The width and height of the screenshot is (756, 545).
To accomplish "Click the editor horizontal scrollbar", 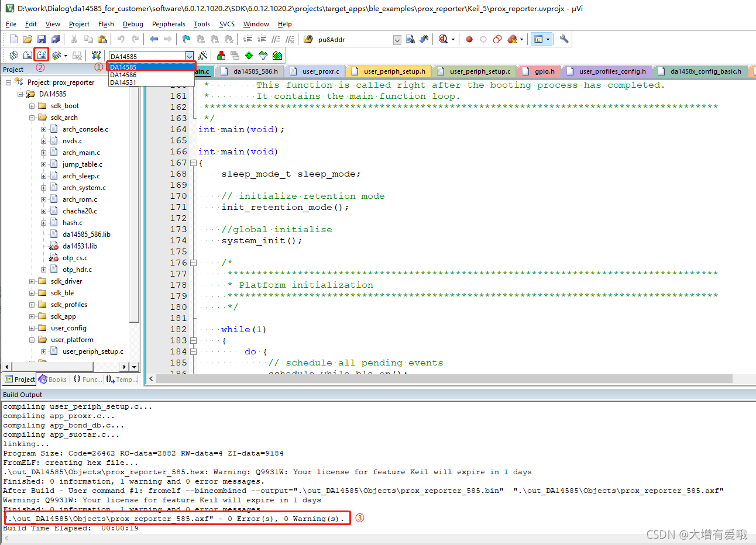I will (444, 379).
